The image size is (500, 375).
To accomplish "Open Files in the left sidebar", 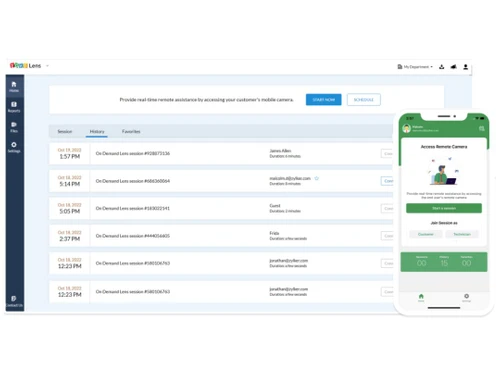I will coord(14,127).
